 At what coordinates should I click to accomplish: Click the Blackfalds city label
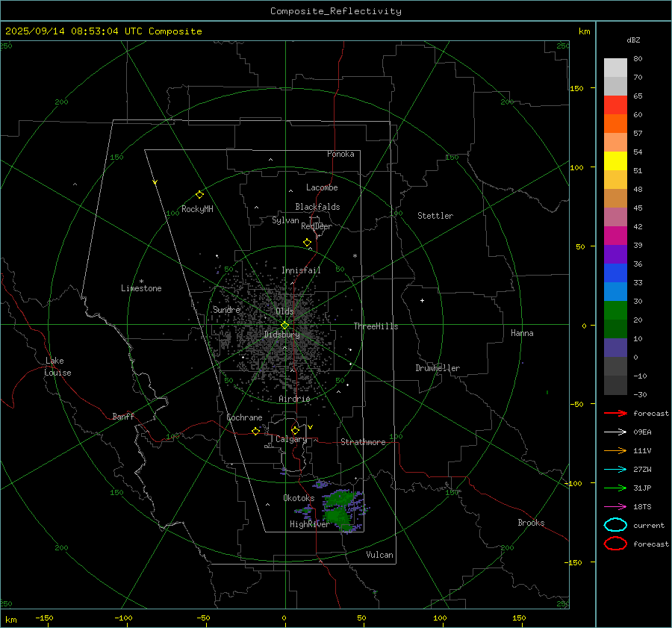point(317,207)
